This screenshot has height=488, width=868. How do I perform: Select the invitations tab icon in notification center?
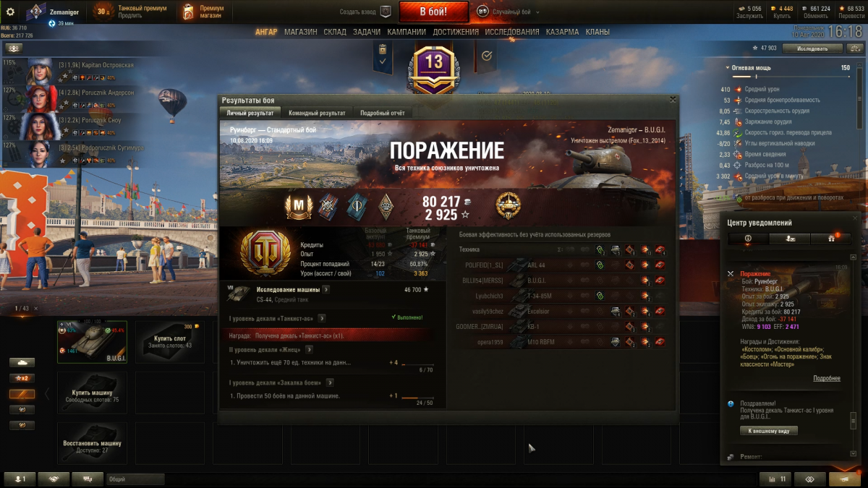coord(788,239)
